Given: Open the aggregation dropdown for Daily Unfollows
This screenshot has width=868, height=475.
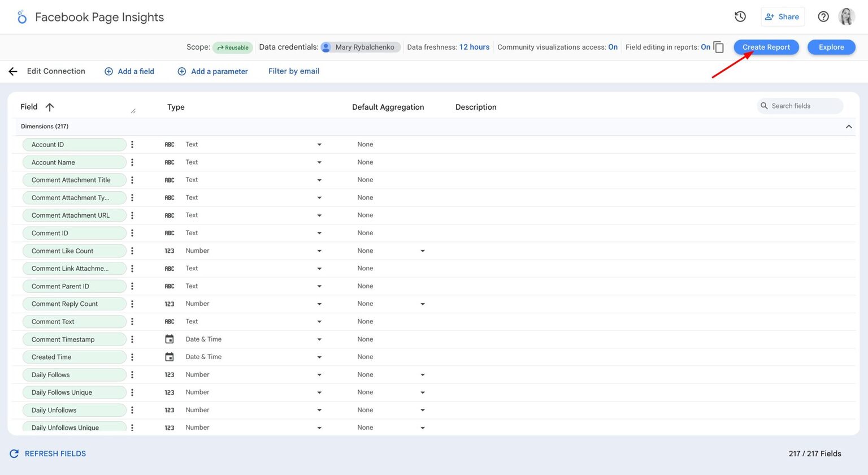Looking at the screenshot, I should (423, 411).
